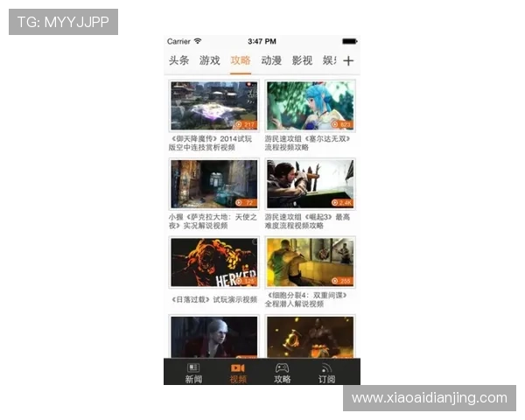This screenshot has width=525, height=420.
Task: Play the 《塞尔达无双》 video thumbnail
Action: 311,105
